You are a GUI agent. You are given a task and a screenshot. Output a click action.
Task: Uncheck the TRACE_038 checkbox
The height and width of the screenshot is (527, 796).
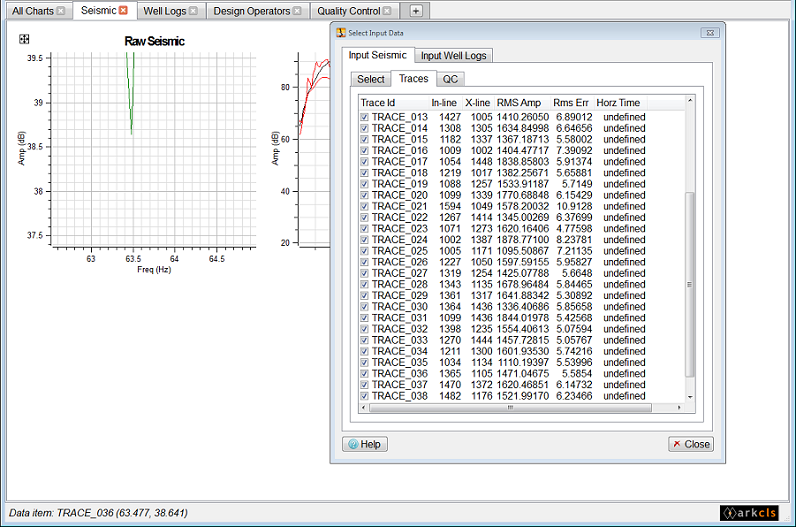pyautogui.click(x=364, y=396)
